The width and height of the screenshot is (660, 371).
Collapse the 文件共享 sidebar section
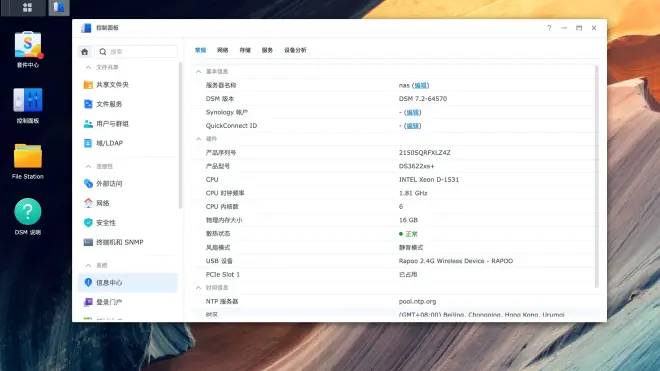88,67
